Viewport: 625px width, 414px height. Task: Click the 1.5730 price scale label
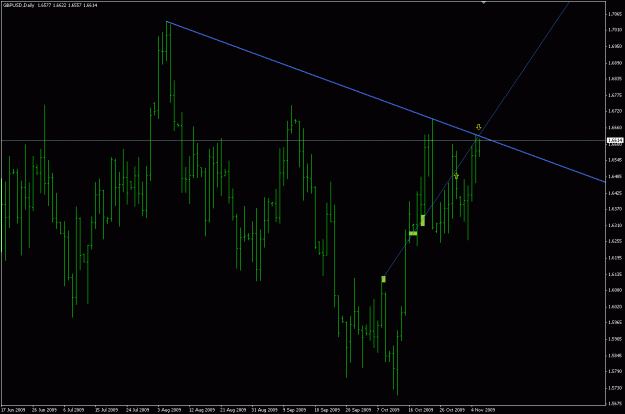coord(615,388)
